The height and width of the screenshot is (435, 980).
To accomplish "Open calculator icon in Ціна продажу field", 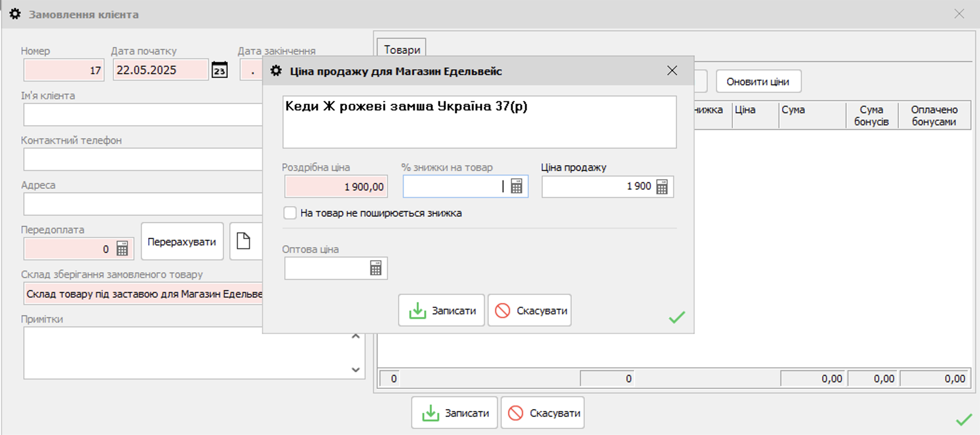I will point(662,187).
